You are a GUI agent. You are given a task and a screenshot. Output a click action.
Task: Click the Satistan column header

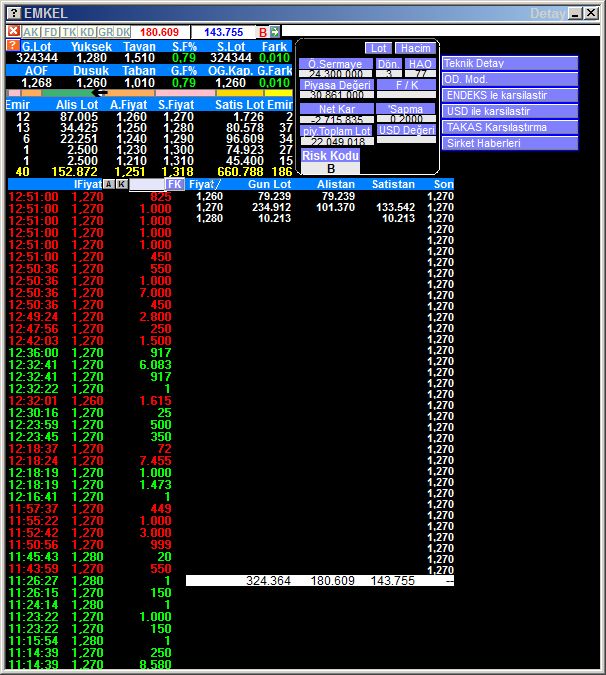pos(393,184)
